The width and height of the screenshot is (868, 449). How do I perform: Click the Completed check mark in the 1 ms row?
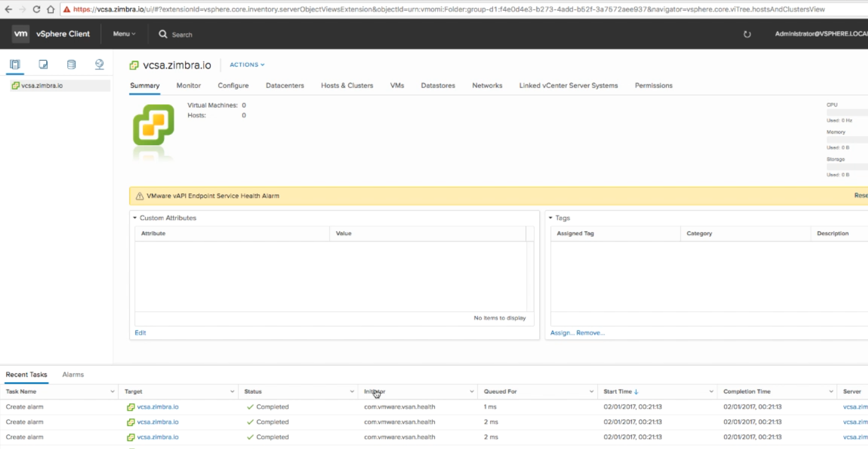tap(250, 407)
